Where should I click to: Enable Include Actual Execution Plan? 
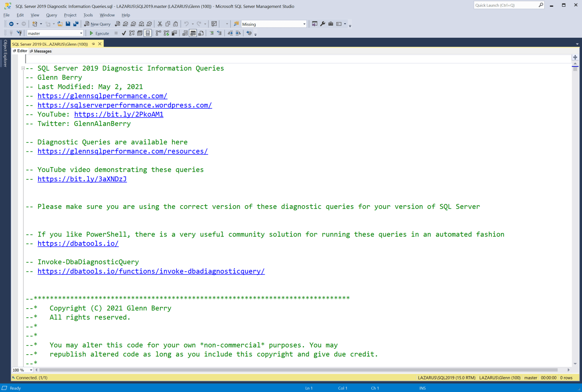tap(166, 33)
